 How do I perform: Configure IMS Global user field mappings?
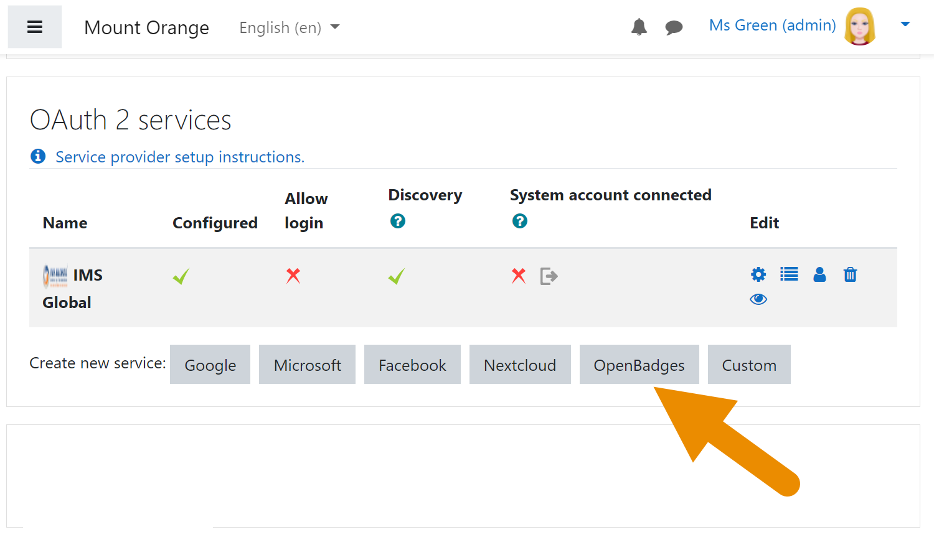[x=819, y=274]
